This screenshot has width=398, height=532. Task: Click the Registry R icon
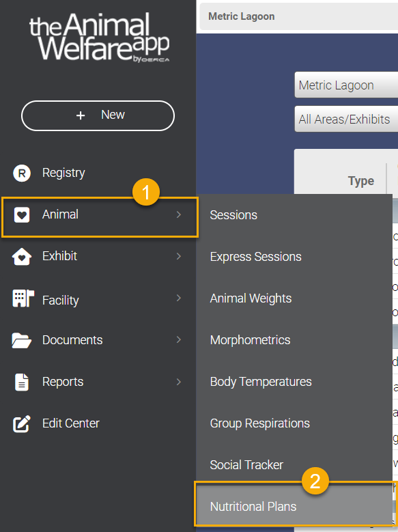tap(22, 173)
